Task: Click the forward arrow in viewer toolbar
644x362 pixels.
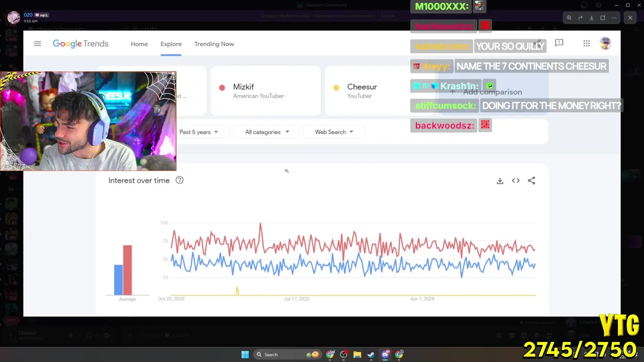Action: coord(580,18)
